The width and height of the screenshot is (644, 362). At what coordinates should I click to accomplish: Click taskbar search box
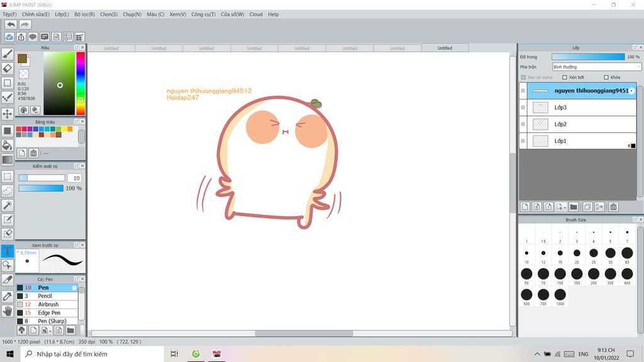(92, 354)
